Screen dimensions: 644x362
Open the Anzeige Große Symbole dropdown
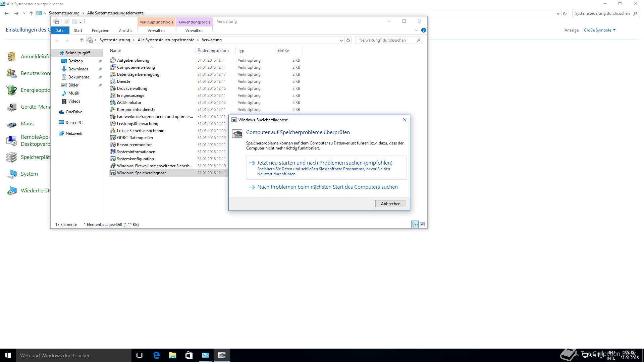600,30
